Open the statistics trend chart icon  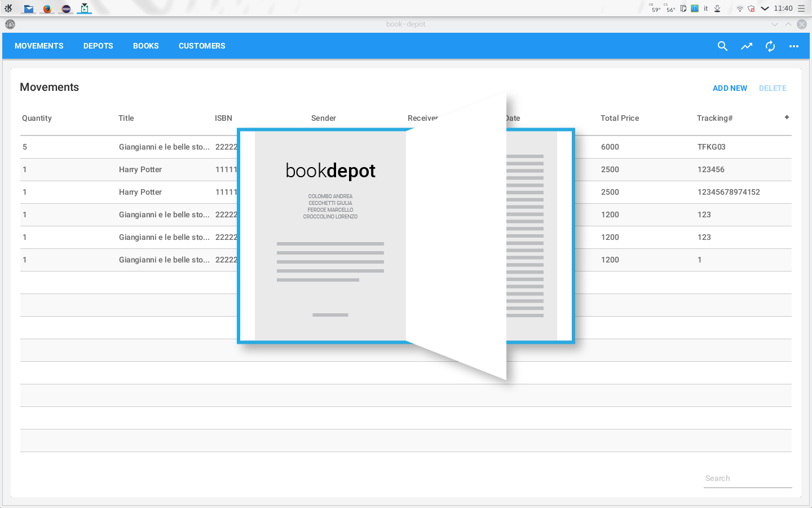(x=747, y=46)
